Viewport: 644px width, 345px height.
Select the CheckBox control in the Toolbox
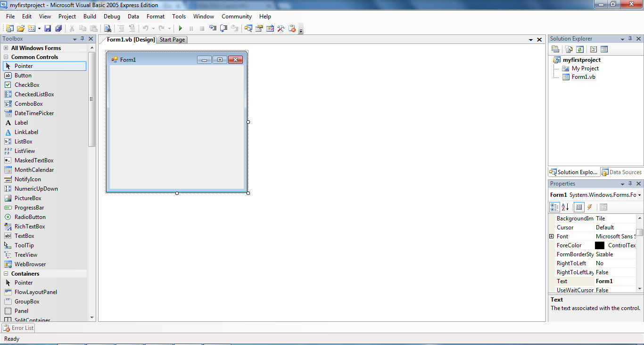tap(27, 84)
